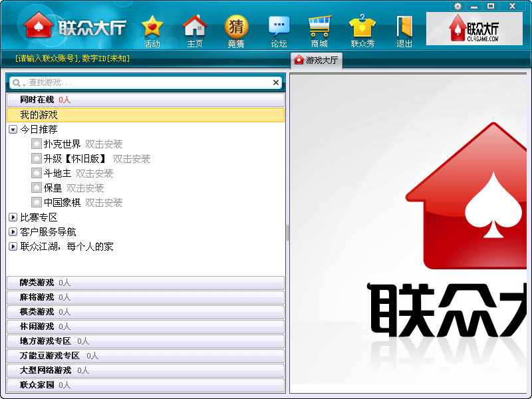Click the 退出 exit door icon
This screenshot has height=399, width=532.
pos(404,28)
